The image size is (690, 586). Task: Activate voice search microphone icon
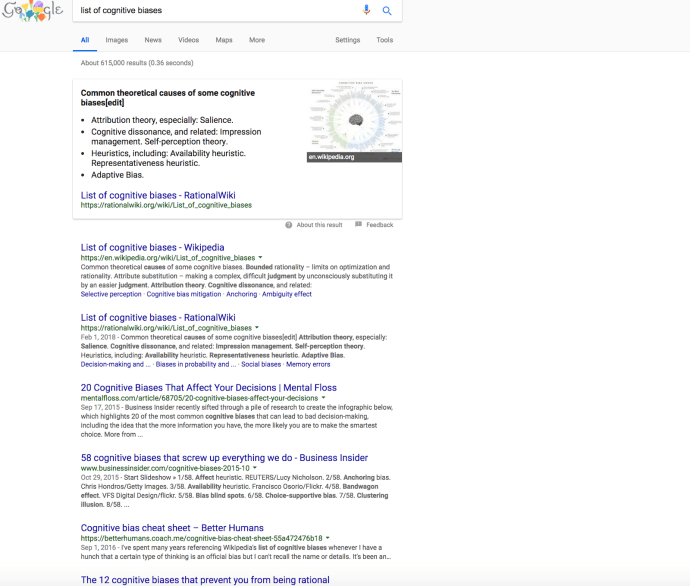tap(366, 10)
